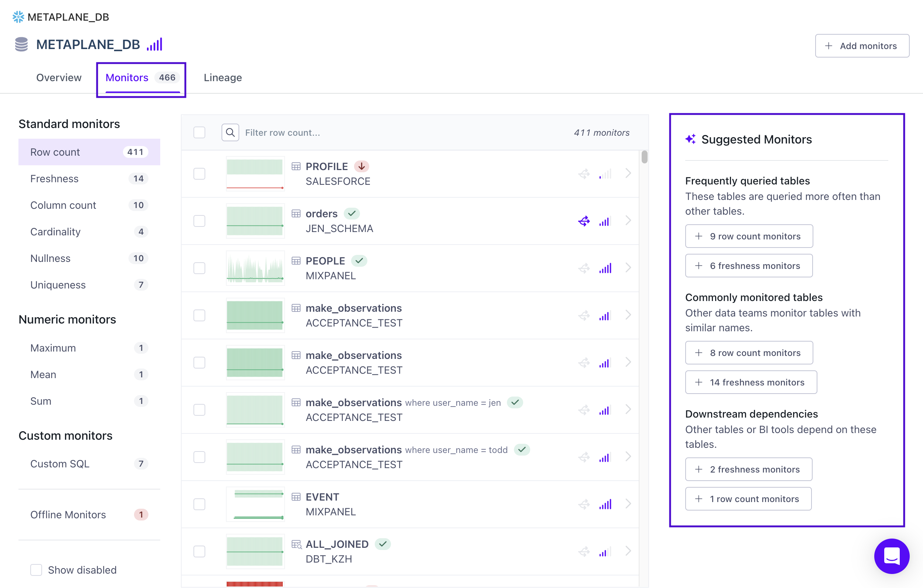
Task: Click the lineage icon on orders row
Action: 584,221
